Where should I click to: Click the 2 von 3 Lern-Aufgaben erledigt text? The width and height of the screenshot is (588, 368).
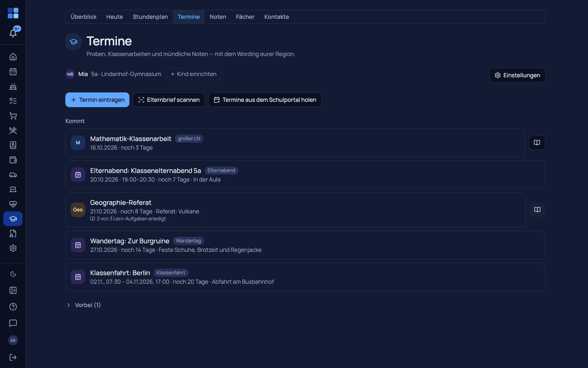131,219
